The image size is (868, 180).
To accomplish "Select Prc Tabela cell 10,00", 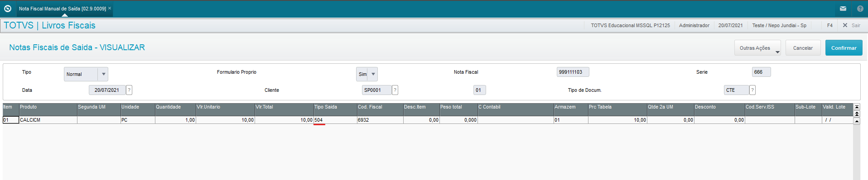I will 617,120.
